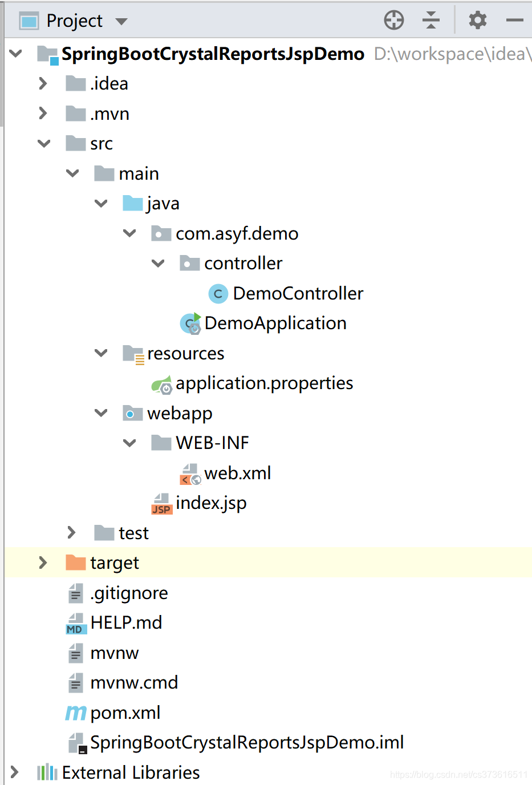Collapse the src folder
The image size is (532, 785).
point(44,143)
